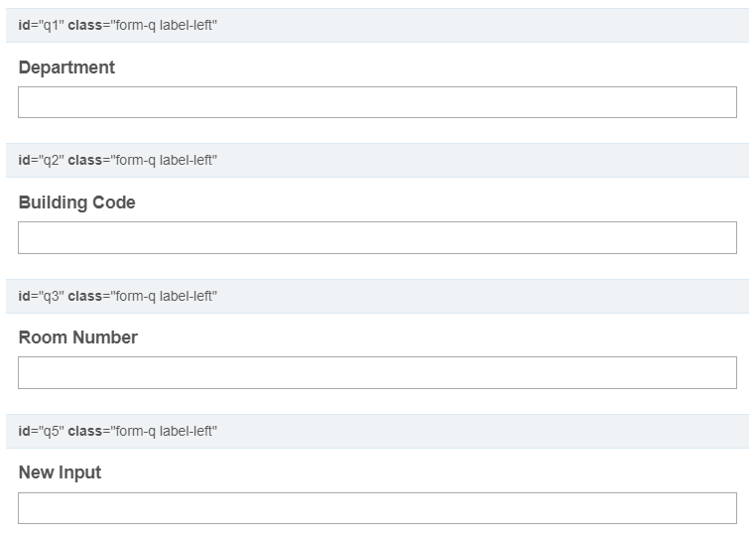Screen dimensions: 756x537
Task: Click into the Room Number field
Action: 377,372
